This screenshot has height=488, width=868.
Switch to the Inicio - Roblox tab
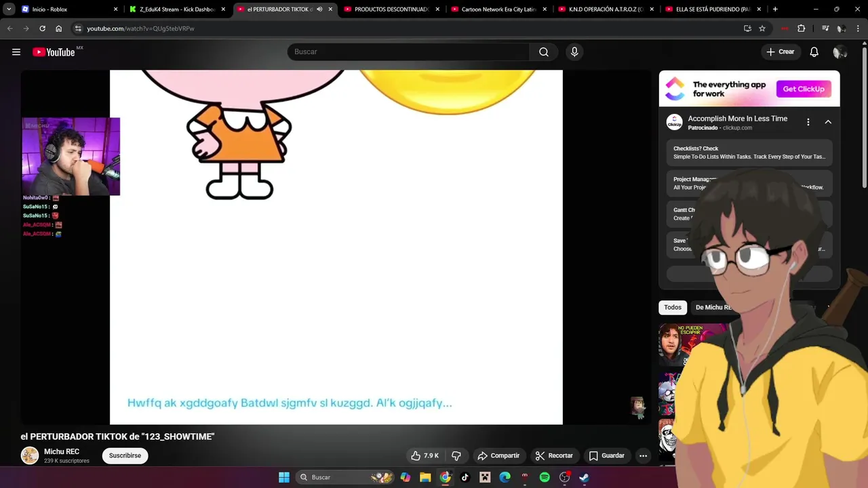(68, 9)
